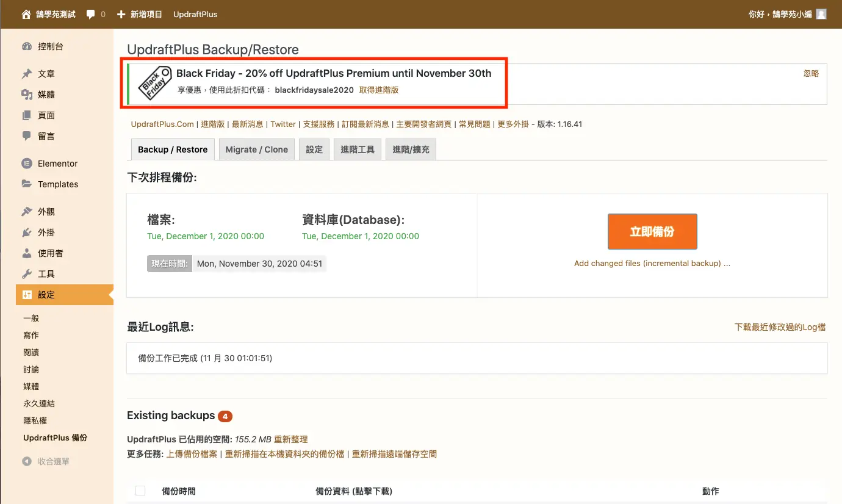Click the plus icon for 新增項目
The width and height of the screenshot is (842, 504).
coord(121,14)
